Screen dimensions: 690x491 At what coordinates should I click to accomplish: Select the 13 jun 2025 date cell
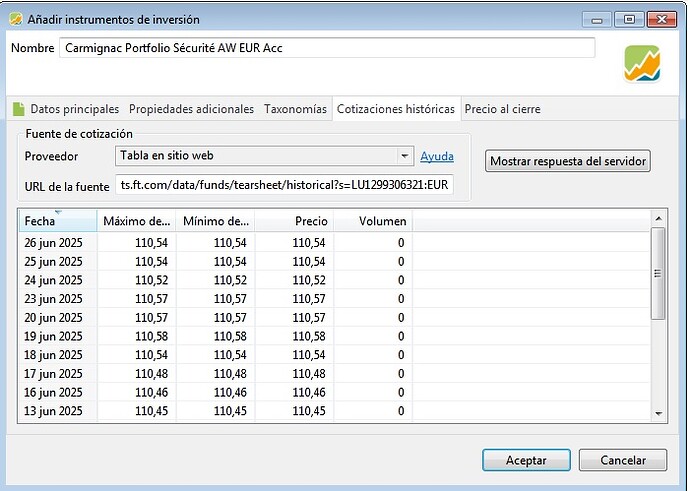click(53, 411)
